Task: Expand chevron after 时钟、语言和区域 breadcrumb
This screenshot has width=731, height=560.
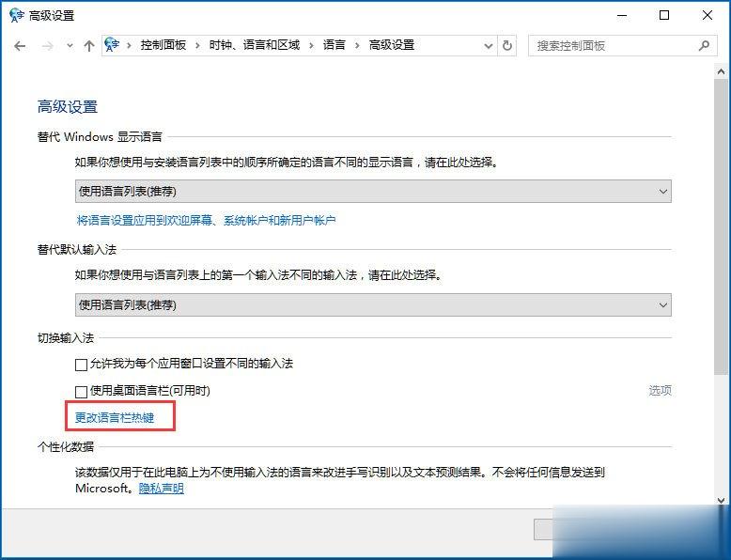Action: point(311,45)
